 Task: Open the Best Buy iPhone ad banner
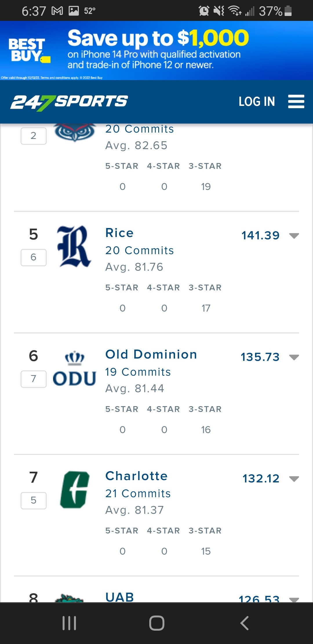pyautogui.click(x=156, y=50)
